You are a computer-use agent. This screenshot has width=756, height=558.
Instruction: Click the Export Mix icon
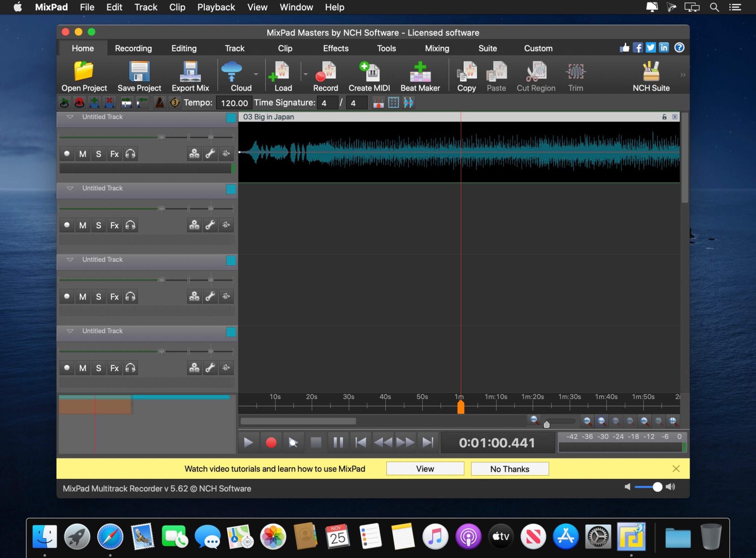pos(190,75)
